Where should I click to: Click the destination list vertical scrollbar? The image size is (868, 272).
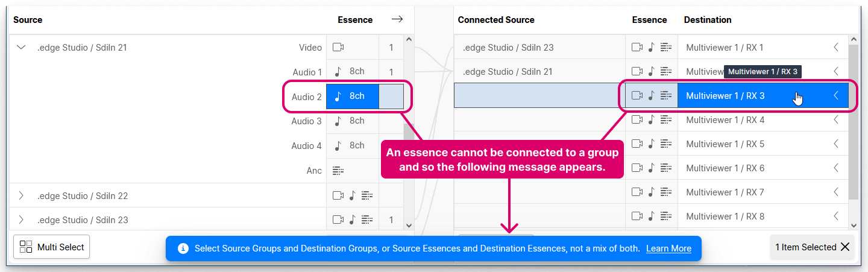point(853,121)
